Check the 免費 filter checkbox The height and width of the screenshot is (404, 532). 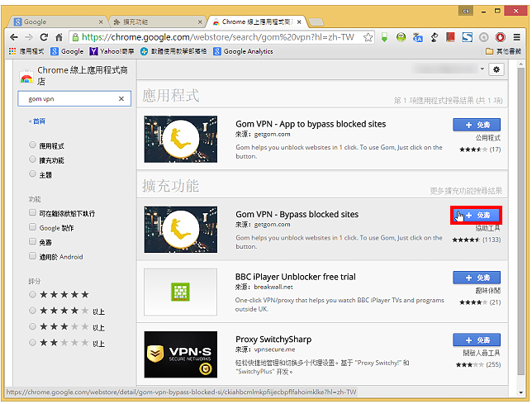[x=32, y=241]
